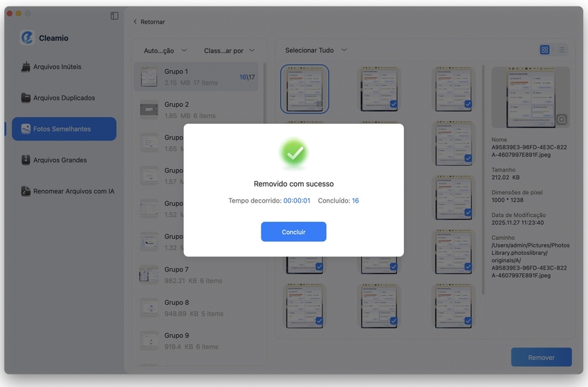Open Renomear Arquivos com IA icon
588x387 pixels.
pos(26,191)
